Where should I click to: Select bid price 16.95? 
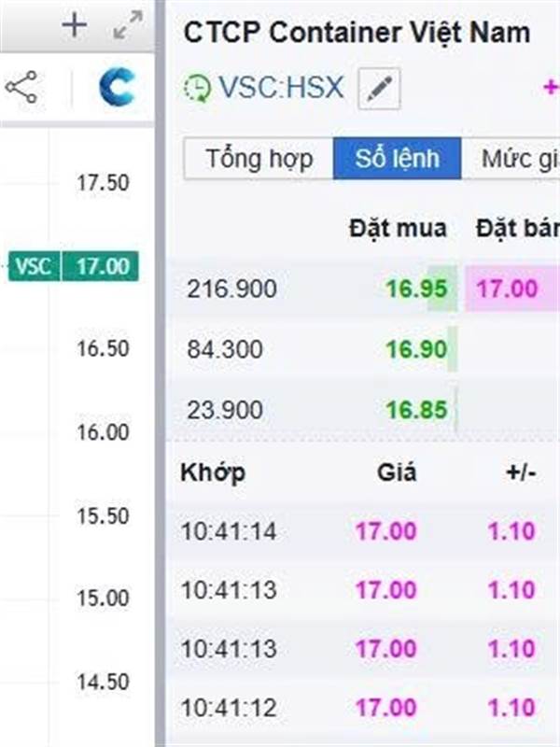(416, 289)
